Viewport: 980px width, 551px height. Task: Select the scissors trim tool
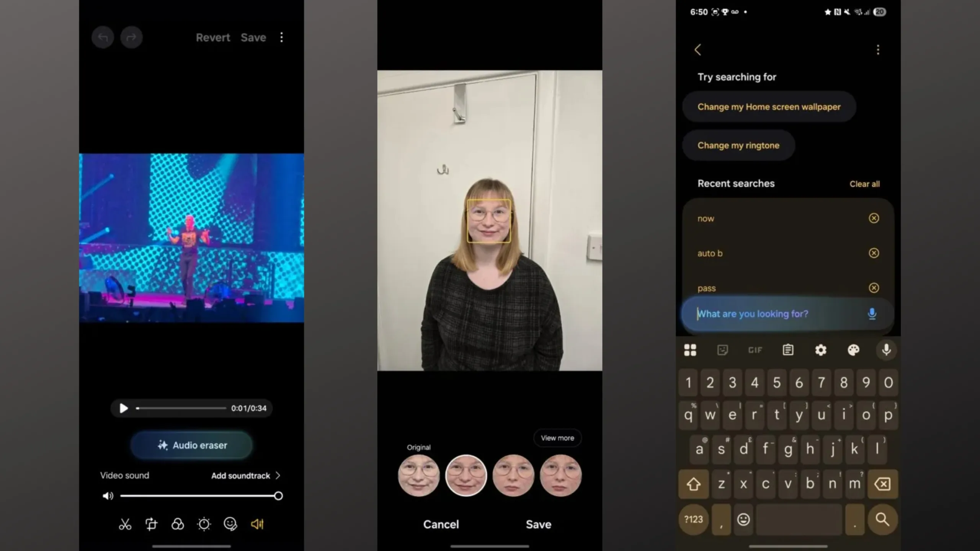[x=125, y=524]
